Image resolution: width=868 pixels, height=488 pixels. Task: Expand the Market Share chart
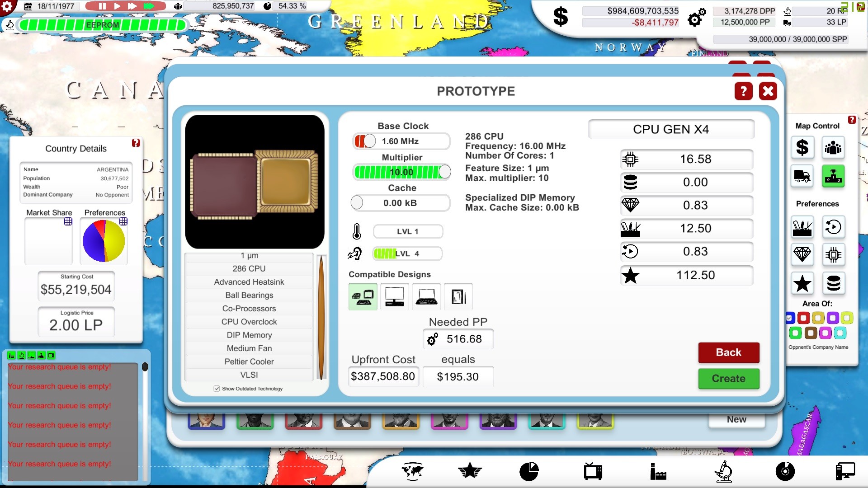pos(68,221)
